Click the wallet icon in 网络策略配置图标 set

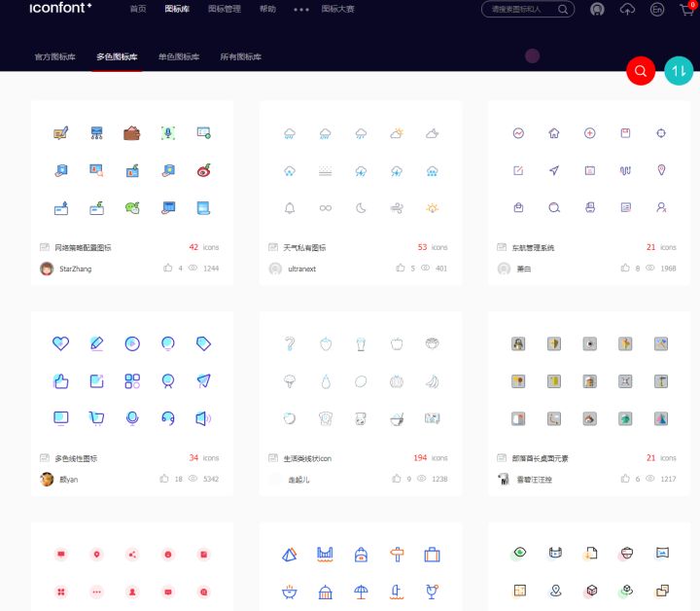131,133
